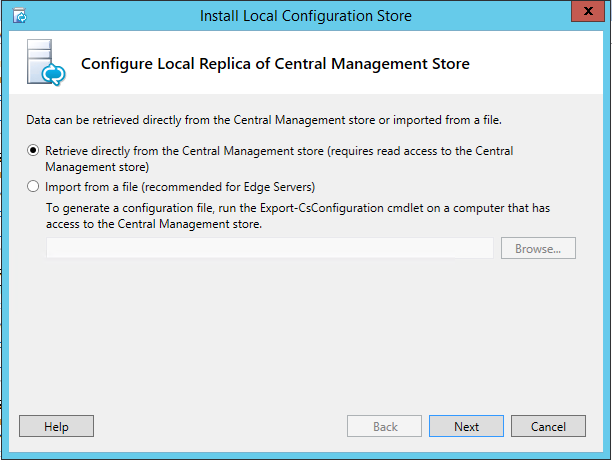The height and width of the screenshot is (461, 612).
Task: Click the configuration file path text field
Action: (x=270, y=248)
